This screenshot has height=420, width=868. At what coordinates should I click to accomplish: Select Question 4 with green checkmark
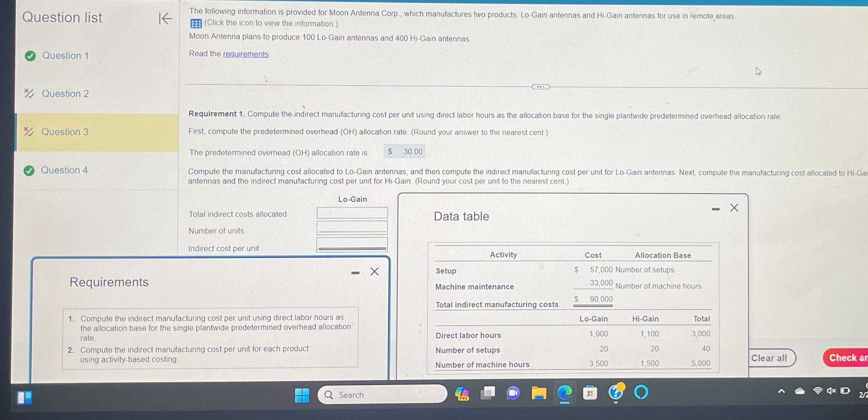(x=64, y=170)
